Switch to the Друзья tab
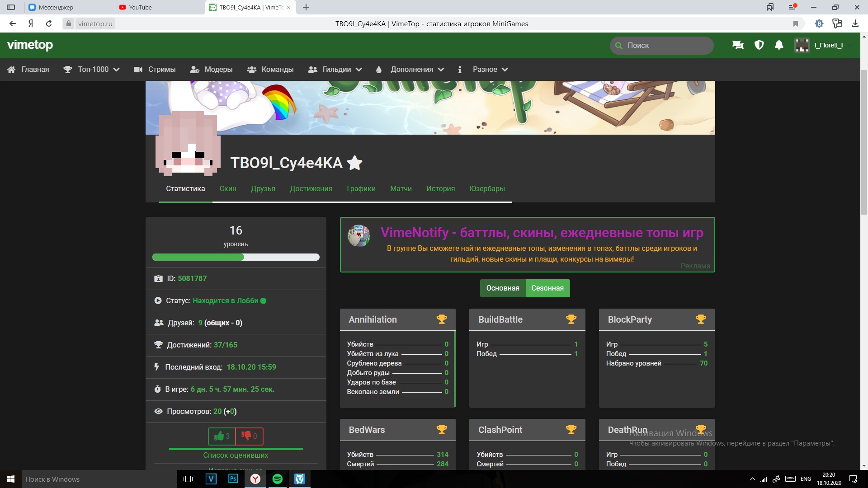The image size is (868, 488). pyautogui.click(x=263, y=188)
